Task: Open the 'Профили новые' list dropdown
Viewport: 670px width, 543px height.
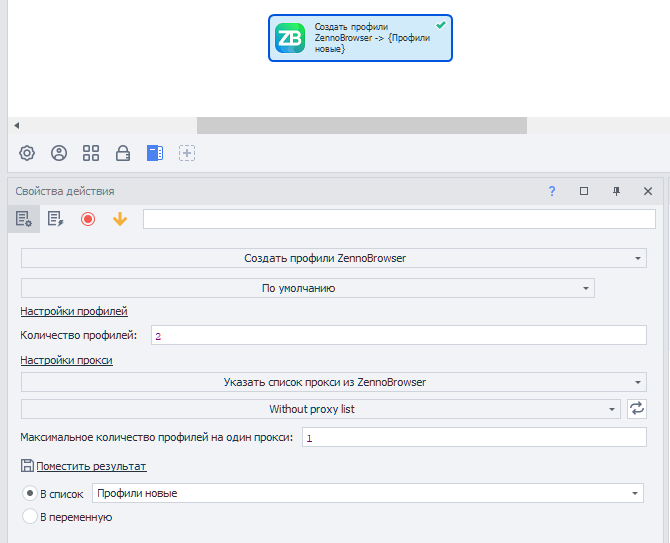Action: pyautogui.click(x=368, y=493)
